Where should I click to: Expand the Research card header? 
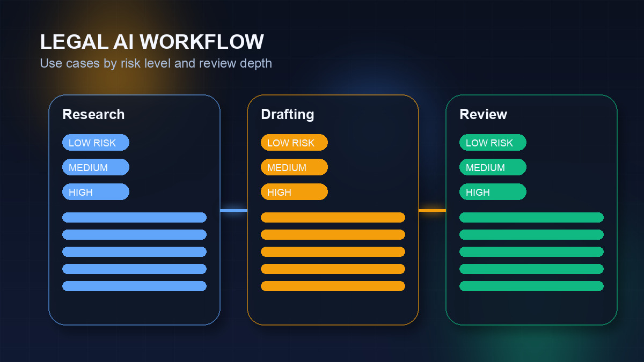(x=93, y=114)
